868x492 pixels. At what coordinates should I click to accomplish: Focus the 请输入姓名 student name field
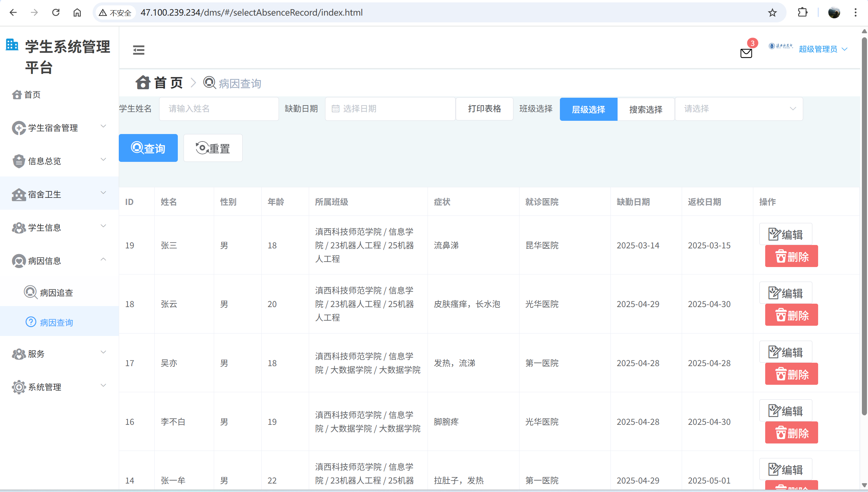[219, 109]
